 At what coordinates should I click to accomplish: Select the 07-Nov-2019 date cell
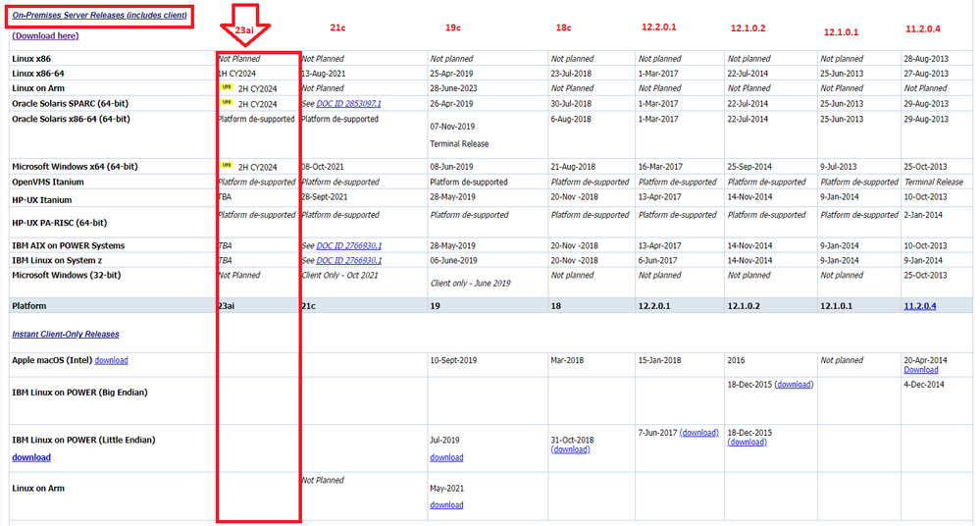tap(452, 127)
